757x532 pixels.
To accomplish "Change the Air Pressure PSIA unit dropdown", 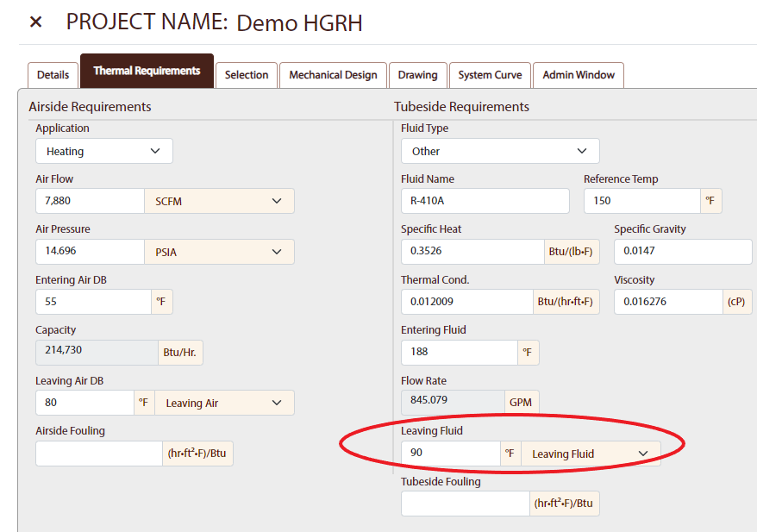I will pos(219,252).
